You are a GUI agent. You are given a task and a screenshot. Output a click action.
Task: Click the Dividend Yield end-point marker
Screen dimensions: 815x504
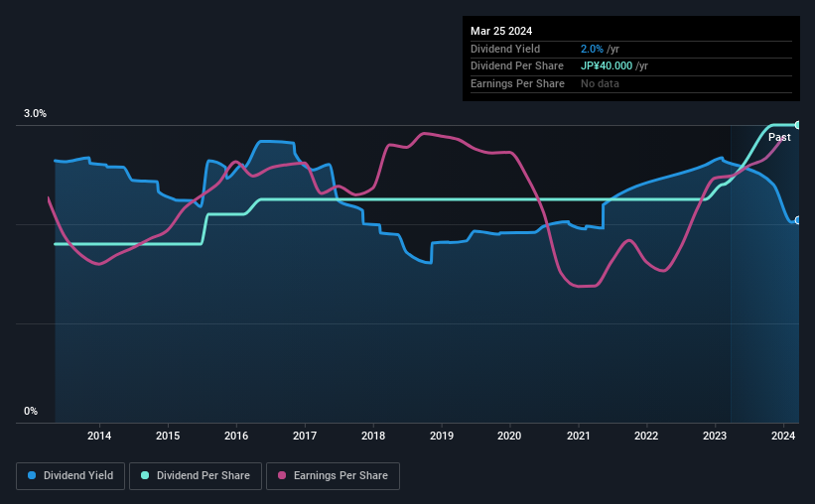pos(798,220)
